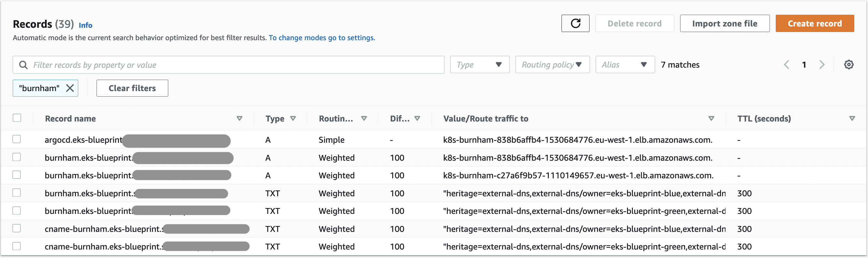Screen dimensions: 868x258
Task: Toggle select-all records checkbox
Action: [17, 118]
